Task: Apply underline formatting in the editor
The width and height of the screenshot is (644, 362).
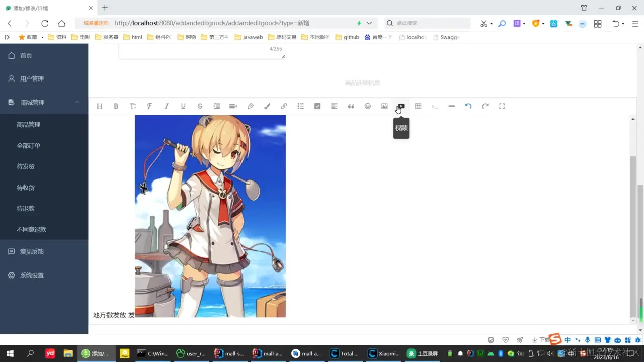Action: (183, 106)
